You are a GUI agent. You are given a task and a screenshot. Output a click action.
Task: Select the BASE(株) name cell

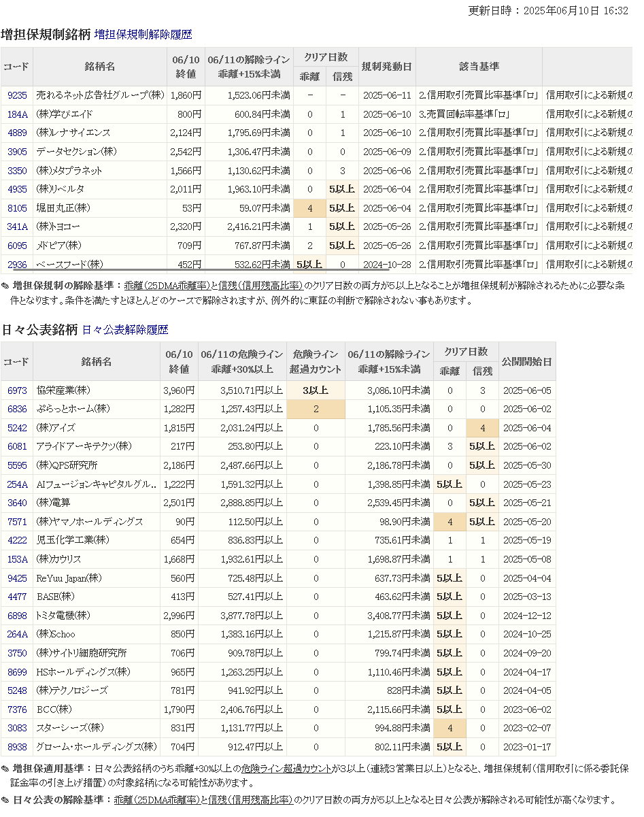click(97, 597)
